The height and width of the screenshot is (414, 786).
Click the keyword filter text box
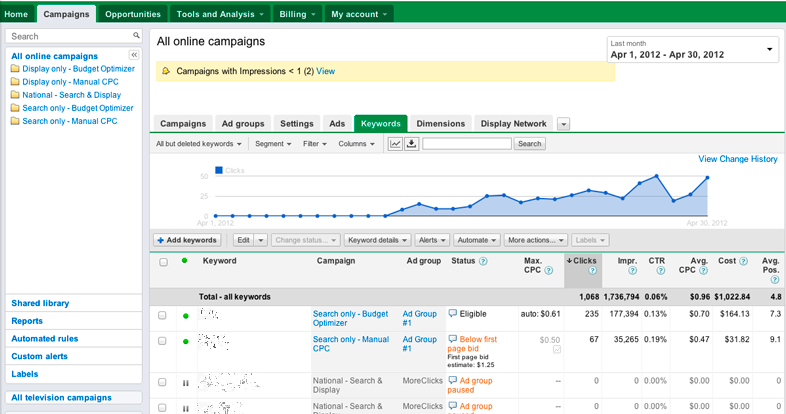[x=467, y=144]
